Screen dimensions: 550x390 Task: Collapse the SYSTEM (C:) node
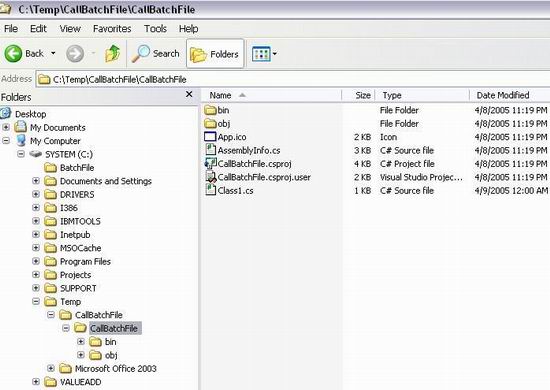(21, 154)
